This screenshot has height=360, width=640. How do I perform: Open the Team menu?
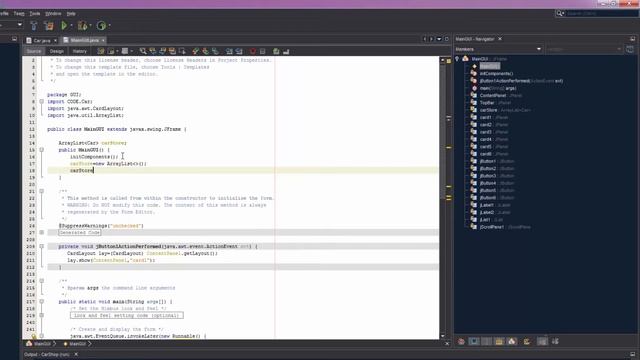19,13
